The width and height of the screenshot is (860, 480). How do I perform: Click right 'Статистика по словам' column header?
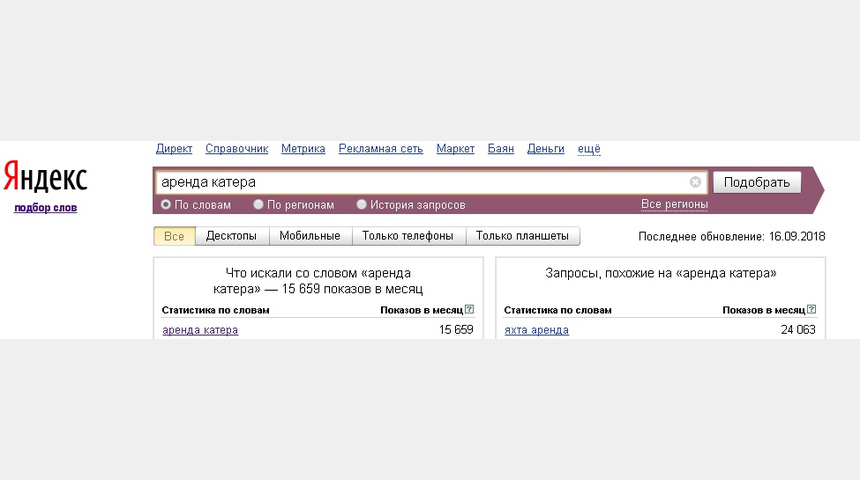click(558, 310)
